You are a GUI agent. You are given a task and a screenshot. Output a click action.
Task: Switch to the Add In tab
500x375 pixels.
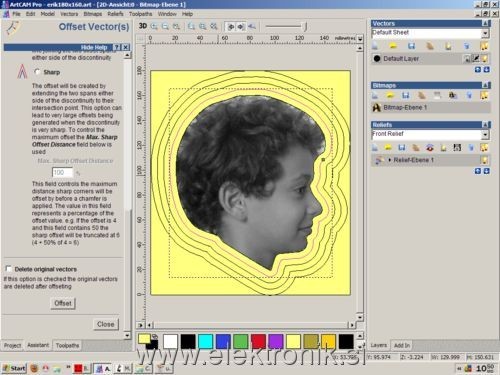tap(402, 345)
